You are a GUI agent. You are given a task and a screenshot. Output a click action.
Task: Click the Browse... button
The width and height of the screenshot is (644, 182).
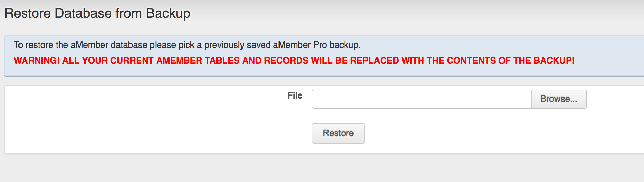(x=559, y=99)
